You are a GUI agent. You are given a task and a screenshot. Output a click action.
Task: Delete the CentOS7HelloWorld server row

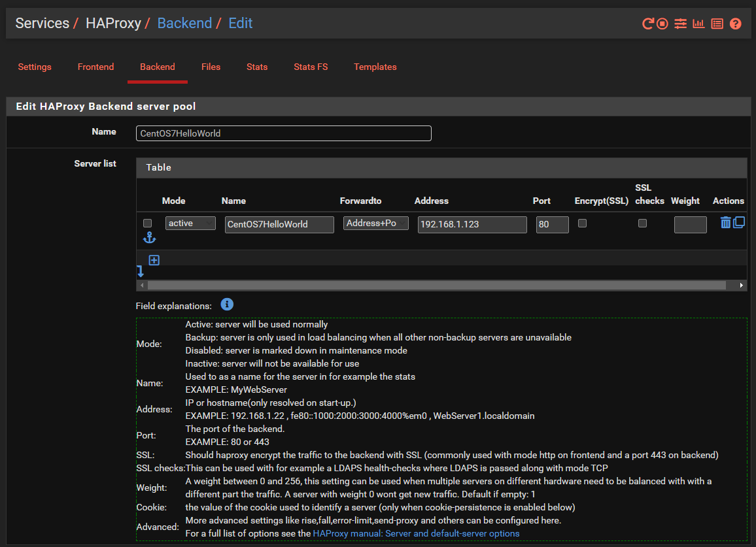[726, 223]
